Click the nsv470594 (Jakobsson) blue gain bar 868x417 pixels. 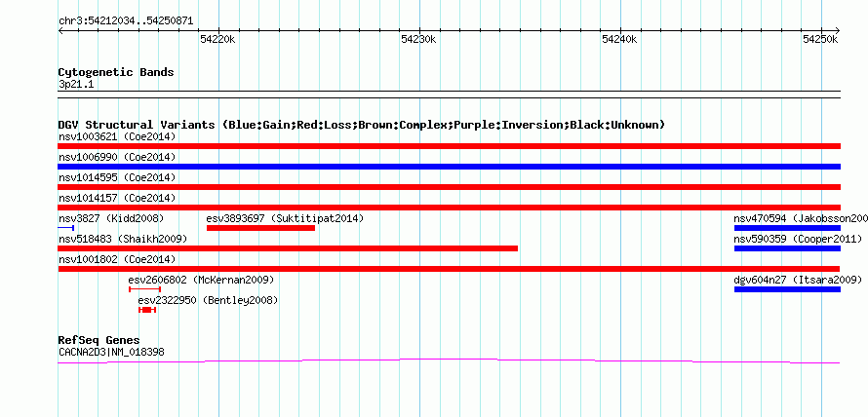(x=787, y=228)
